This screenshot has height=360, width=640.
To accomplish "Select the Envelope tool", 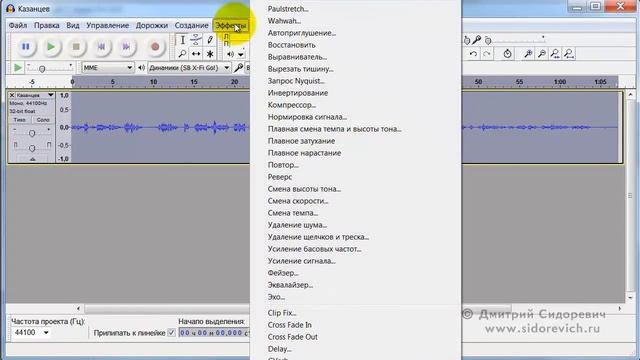I will [196, 40].
